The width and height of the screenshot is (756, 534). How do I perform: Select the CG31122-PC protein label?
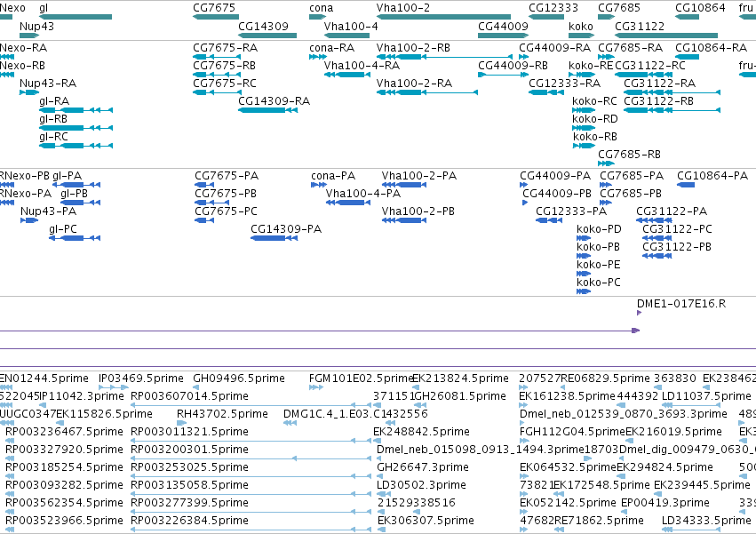point(677,229)
